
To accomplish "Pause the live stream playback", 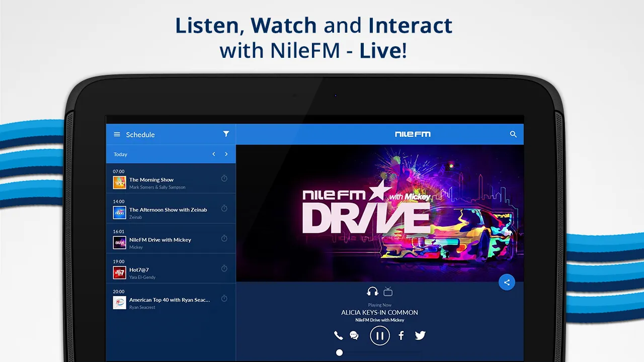I will tap(380, 335).
